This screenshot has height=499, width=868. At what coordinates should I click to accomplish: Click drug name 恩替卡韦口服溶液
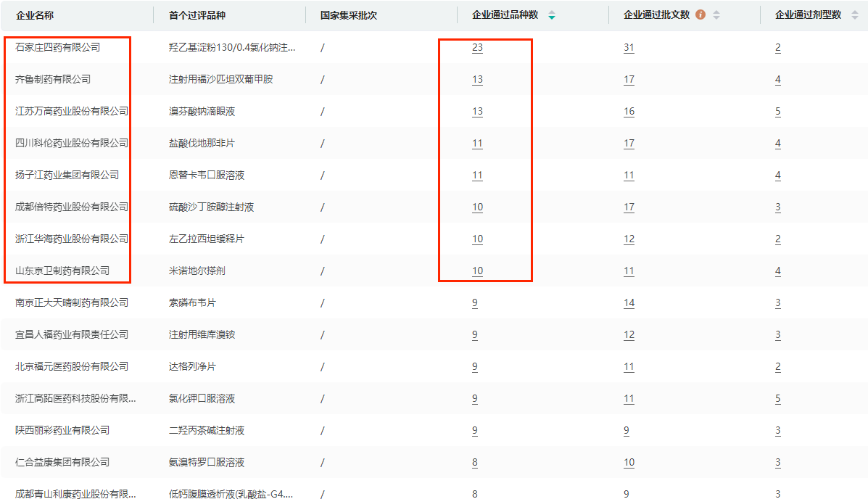pyautogui.click(x=207, y=175)
